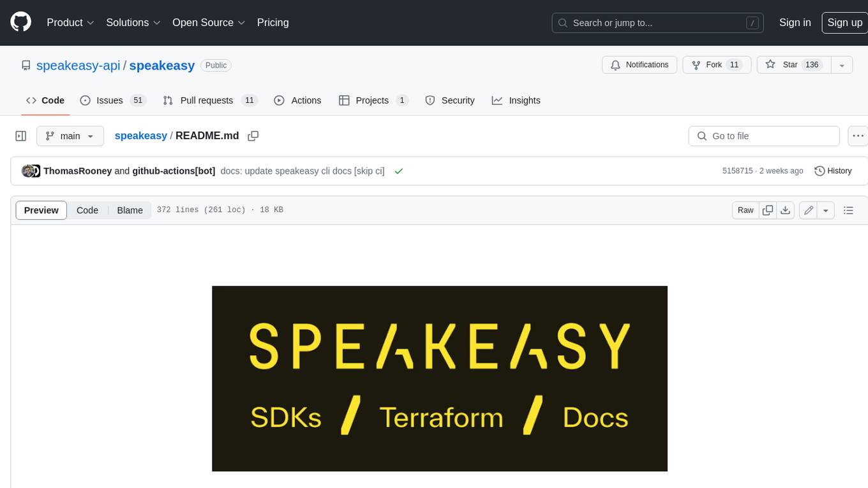Switch to the Code tab
The image size is (868, 488).
(x=45, y=100)
